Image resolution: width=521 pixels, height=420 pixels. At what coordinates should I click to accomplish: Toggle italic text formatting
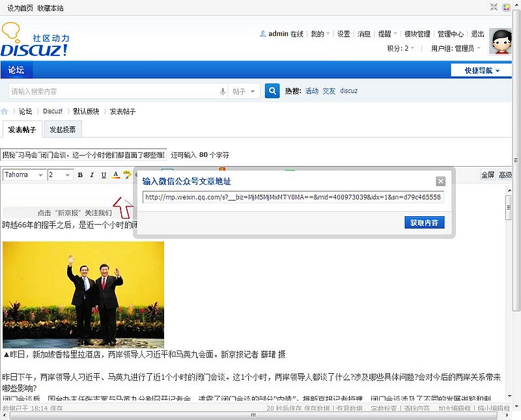[92, 175]
